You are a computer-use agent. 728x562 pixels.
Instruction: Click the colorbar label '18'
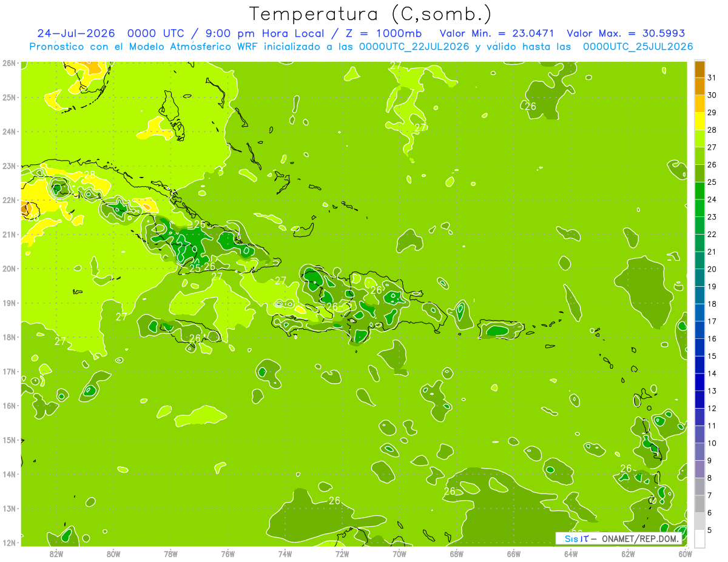pos(712,304)
